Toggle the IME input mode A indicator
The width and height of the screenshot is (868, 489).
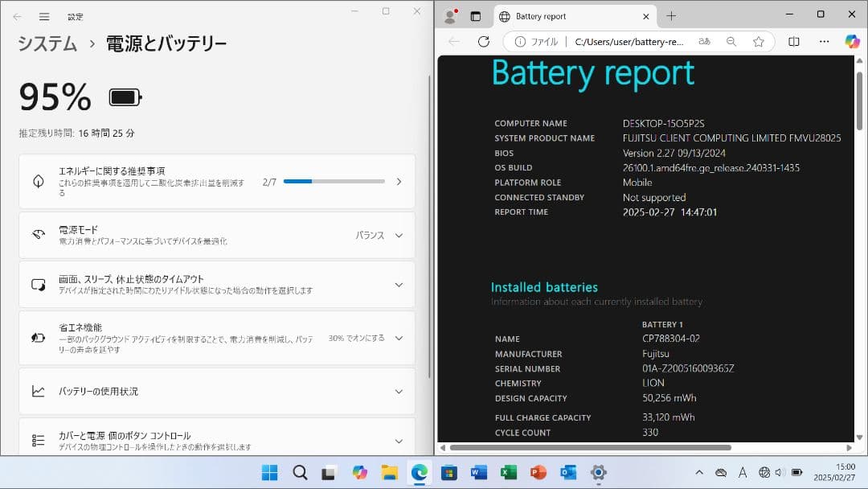[742, 472]
